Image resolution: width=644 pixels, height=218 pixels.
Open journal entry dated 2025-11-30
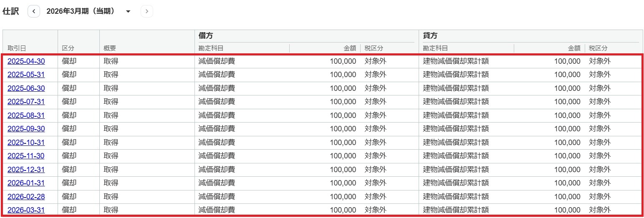[x=26, y=156]
